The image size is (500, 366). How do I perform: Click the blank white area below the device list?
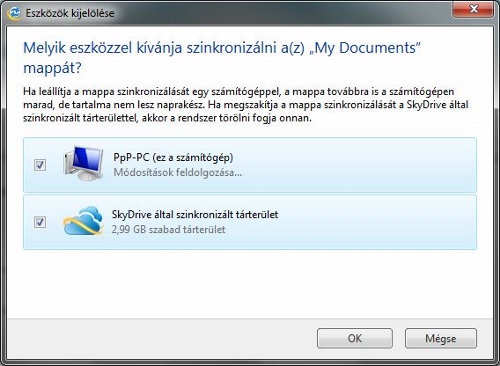(250, 283)
